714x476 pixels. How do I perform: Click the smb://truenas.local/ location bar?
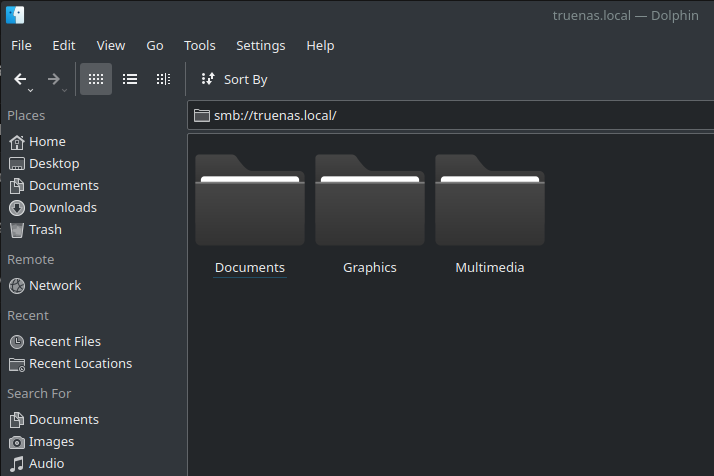tap(451, 115)
